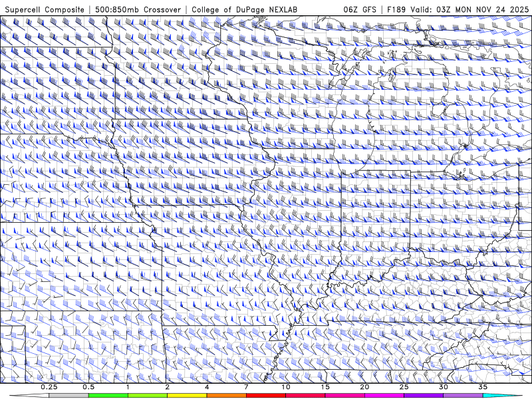The height and width of the screenshot is (399, 532).
Task: Click the '2' legend value
Action: 168,387
